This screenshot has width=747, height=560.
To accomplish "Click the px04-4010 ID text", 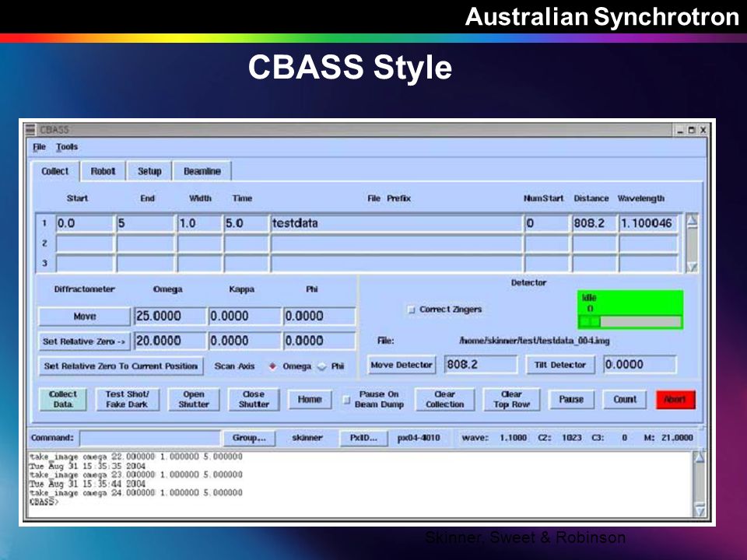I will point(419,438).
